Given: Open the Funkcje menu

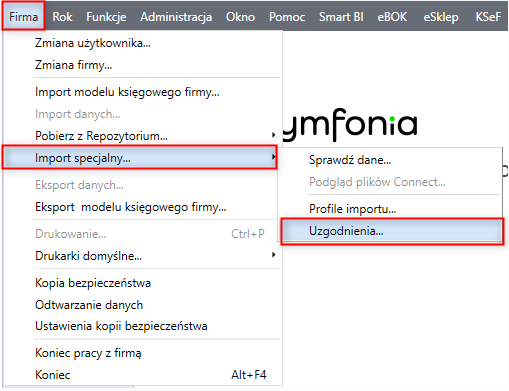Looking at the screenshot, I should [x=106, y=17].
